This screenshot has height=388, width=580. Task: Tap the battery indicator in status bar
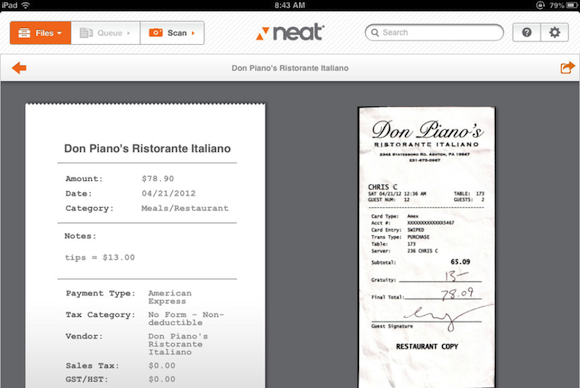pos(572,5)
